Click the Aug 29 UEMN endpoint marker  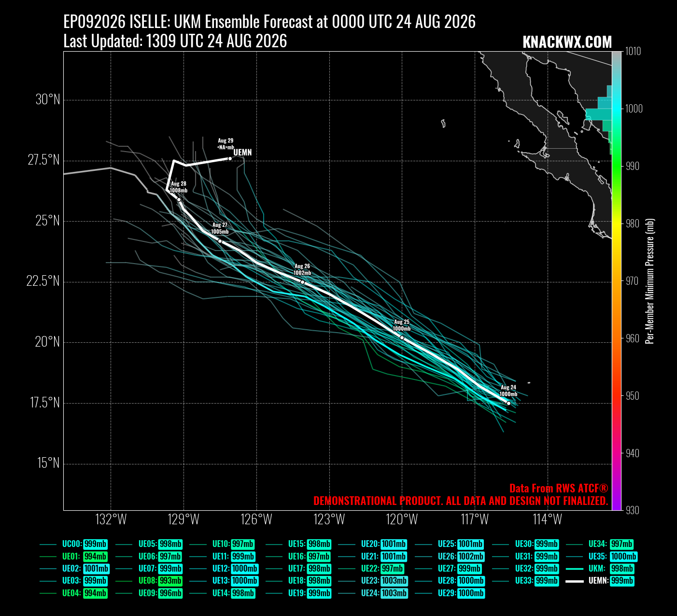[230, 159]
